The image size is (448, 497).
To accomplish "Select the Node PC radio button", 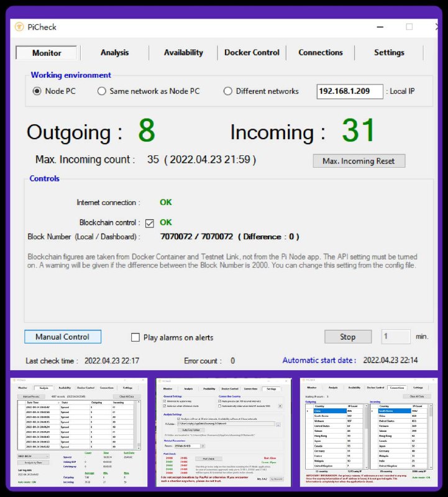I will pyautogui.click(x=37, y=91).
